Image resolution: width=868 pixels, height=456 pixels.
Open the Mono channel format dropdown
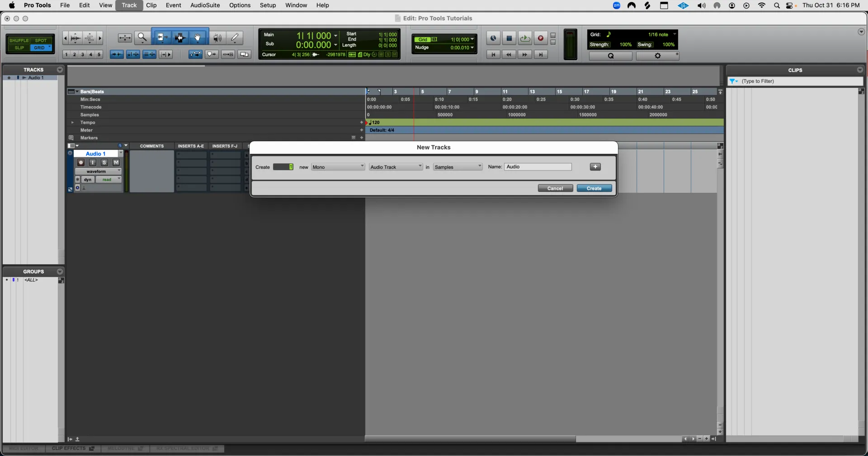[x=338, y=166]
